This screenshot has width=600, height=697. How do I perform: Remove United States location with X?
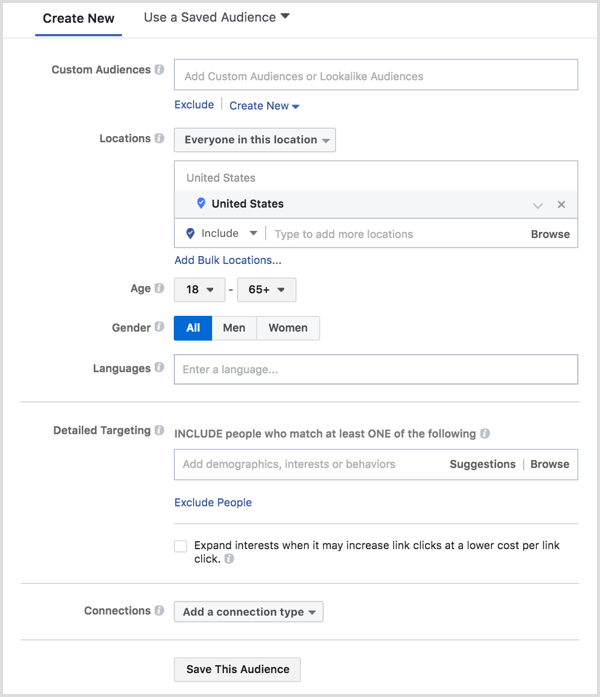pyautogui.click(x=561, y=204)
